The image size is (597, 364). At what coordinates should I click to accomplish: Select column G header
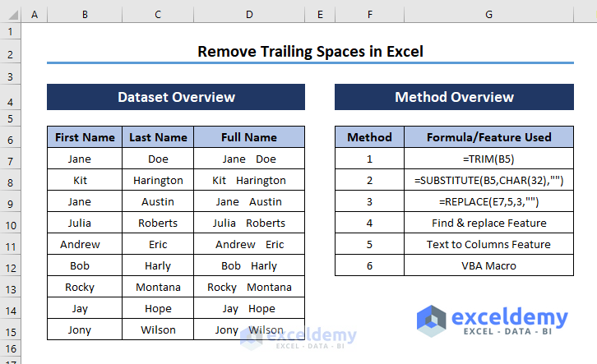pyautogui.click(x=489, y=15)
